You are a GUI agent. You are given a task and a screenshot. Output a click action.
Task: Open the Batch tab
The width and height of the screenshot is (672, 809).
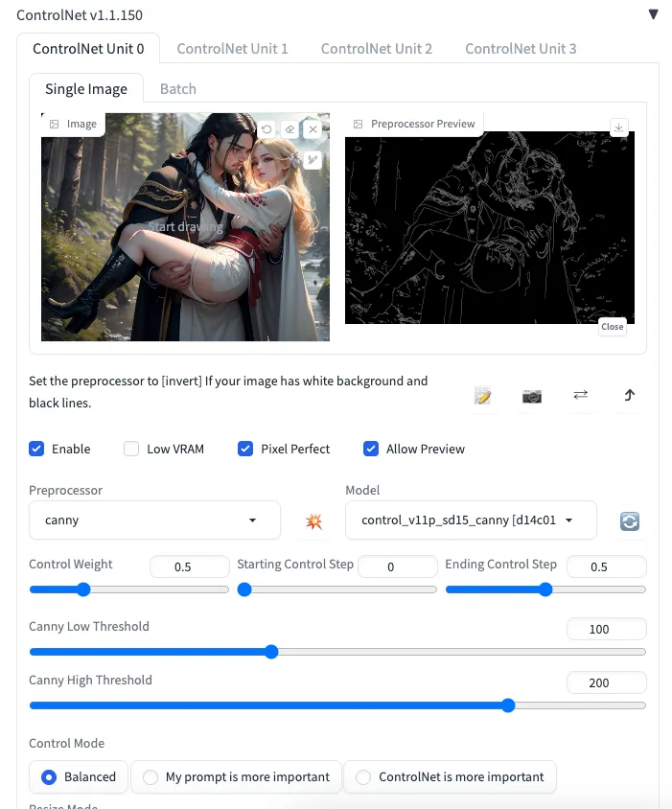click(178, 89)
